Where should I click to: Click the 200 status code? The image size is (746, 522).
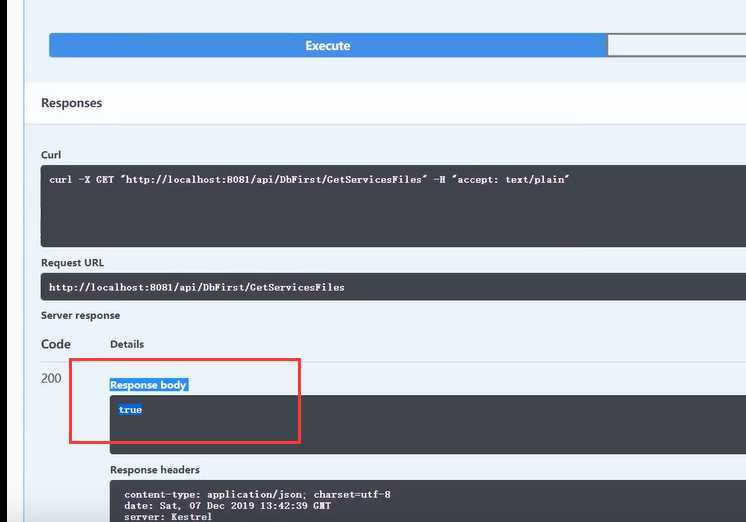(51, 378)
